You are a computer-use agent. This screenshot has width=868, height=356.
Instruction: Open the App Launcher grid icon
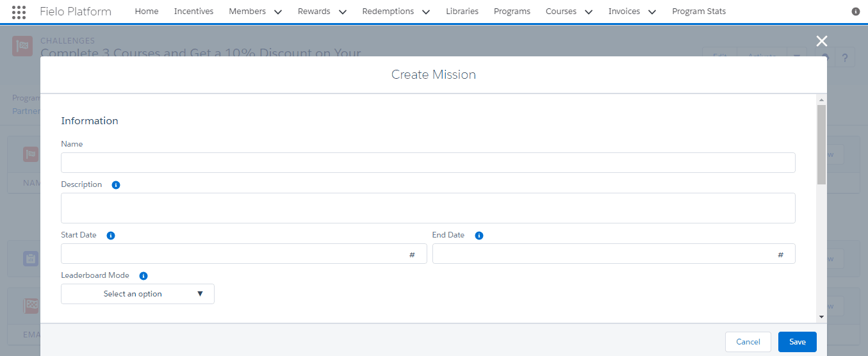click(x=19, y=12)
